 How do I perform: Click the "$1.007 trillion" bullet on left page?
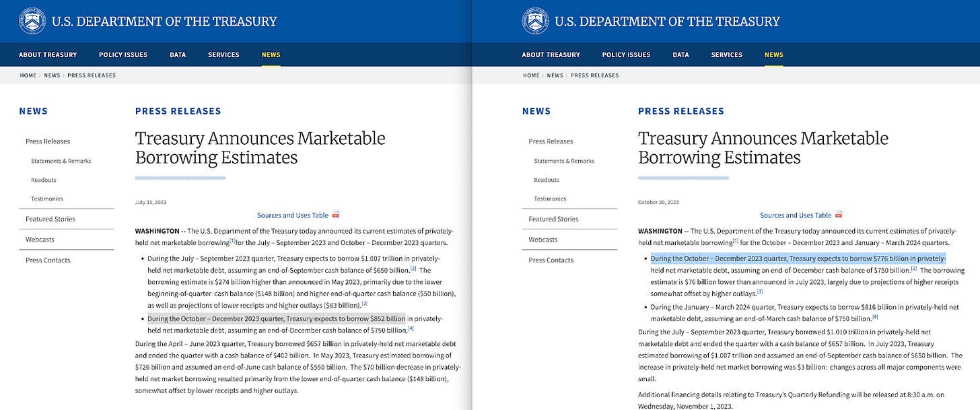pyautogui.click(x=302, y=282)
